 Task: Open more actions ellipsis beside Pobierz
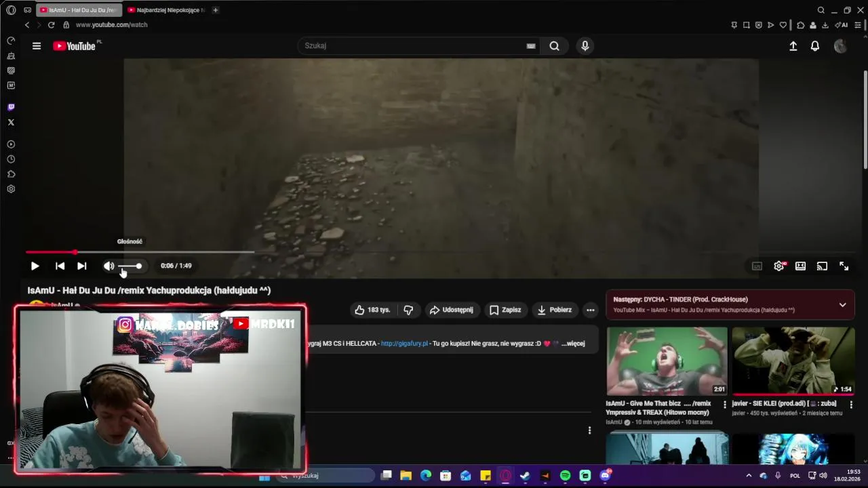pos(591,310)
